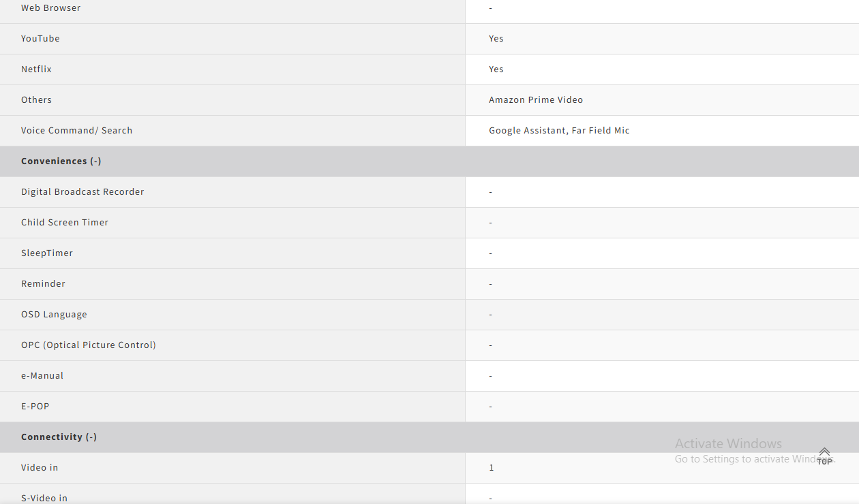859x504 pixels.
Task: Click the TOP scroll-up arrow icon
Action: (824, 455)
